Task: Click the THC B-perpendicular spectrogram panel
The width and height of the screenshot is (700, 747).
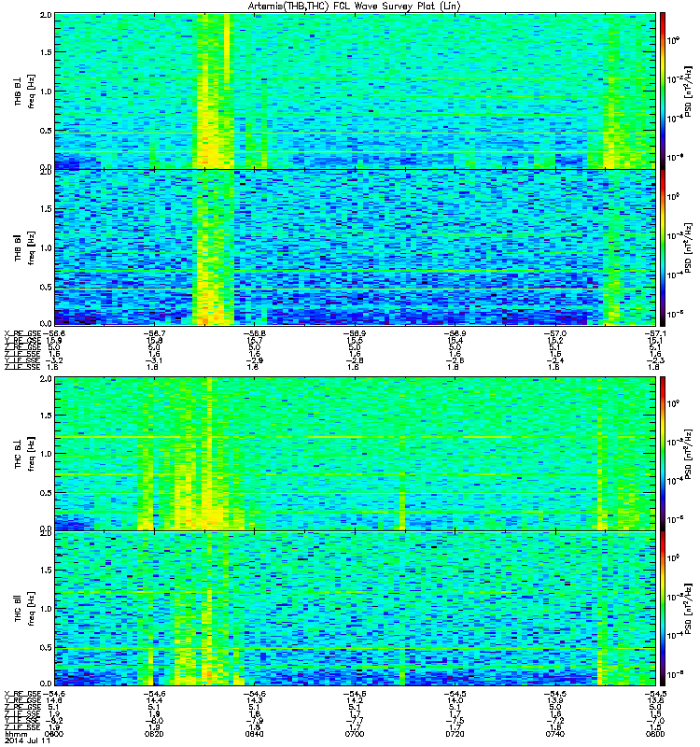Action: 355,454
